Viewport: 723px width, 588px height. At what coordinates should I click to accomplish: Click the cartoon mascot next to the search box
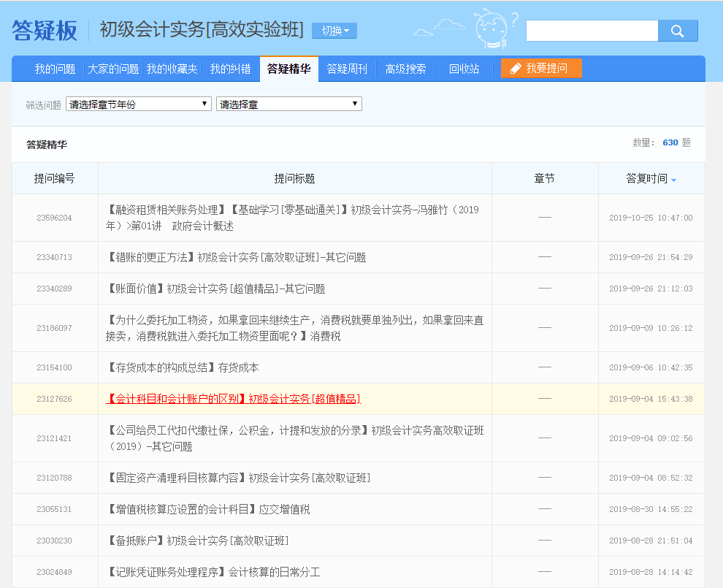[491, 28]
